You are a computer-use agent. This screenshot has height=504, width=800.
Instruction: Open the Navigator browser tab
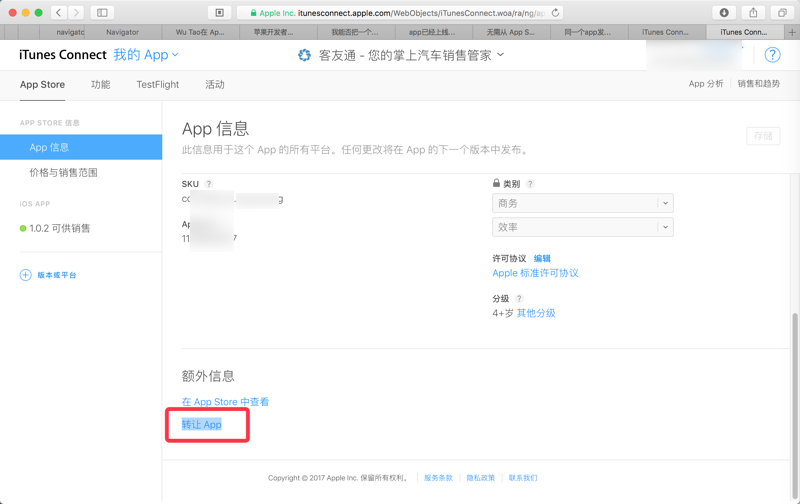coord(122,32)
